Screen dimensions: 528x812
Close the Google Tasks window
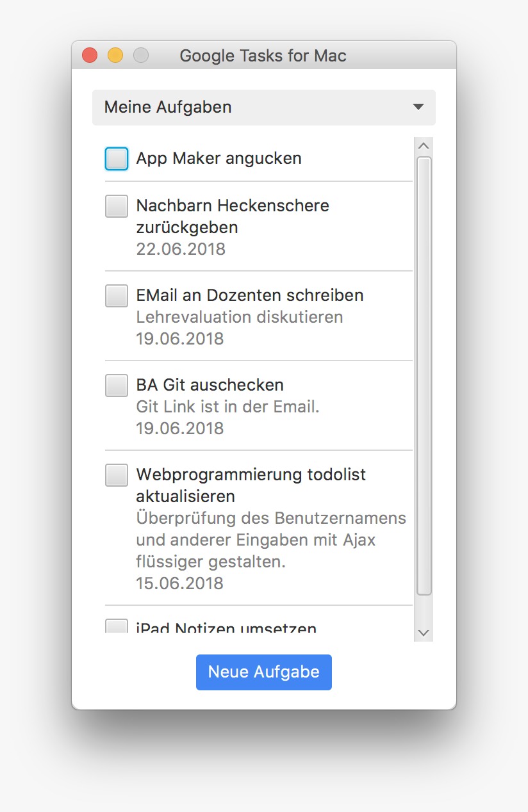point(90,56)
